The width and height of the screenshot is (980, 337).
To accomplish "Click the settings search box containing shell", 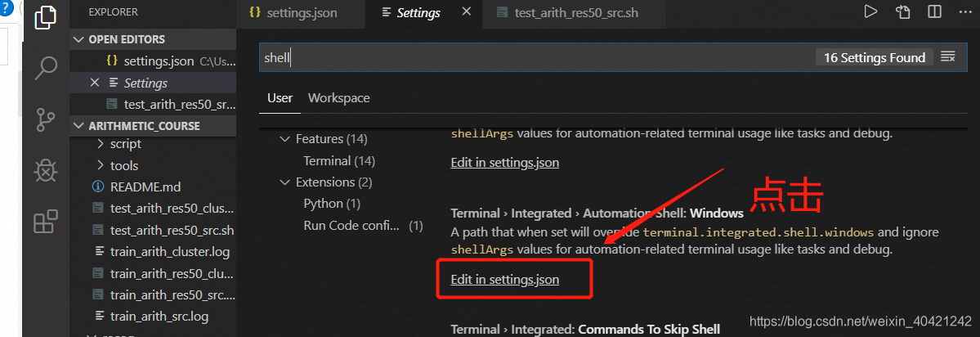I will (538, 58).
